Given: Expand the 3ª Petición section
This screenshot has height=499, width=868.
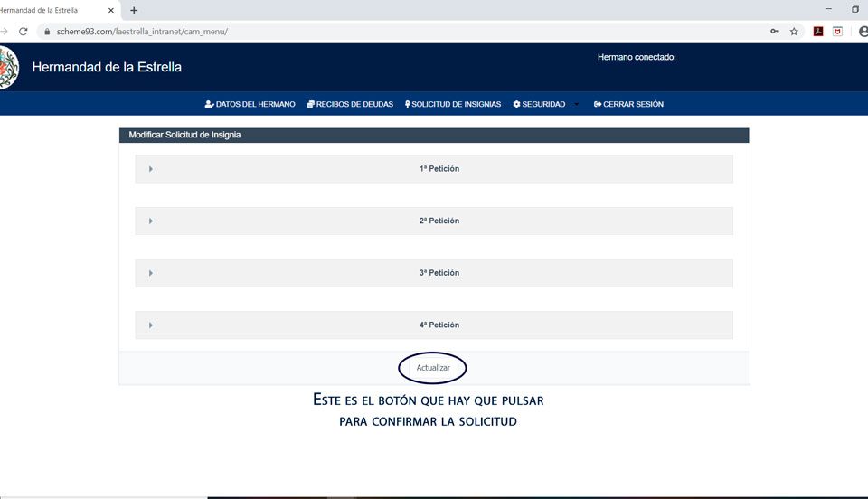Looking at the screenshot, I should [x=434, y=273].
